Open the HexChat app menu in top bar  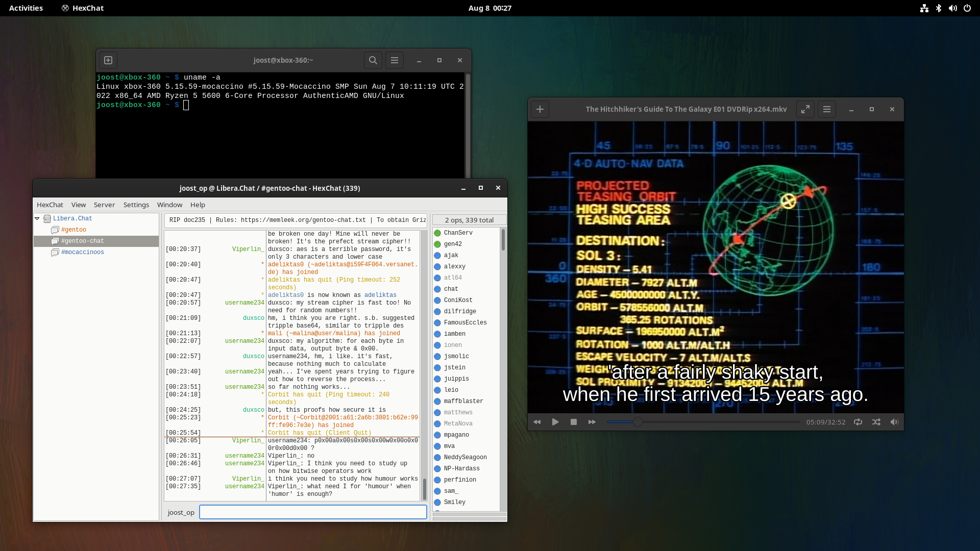[x=83, y=8]
